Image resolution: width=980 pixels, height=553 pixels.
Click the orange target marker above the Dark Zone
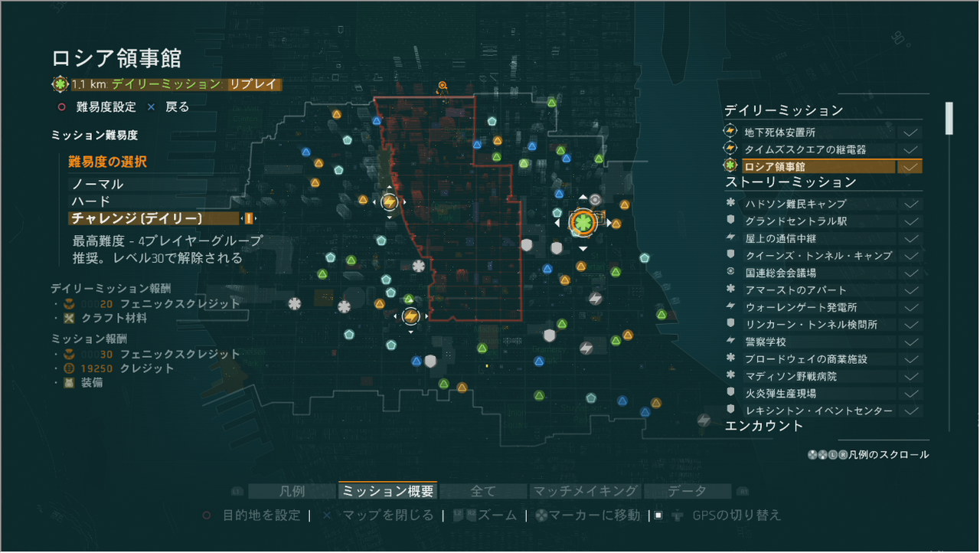coord(442,86)
